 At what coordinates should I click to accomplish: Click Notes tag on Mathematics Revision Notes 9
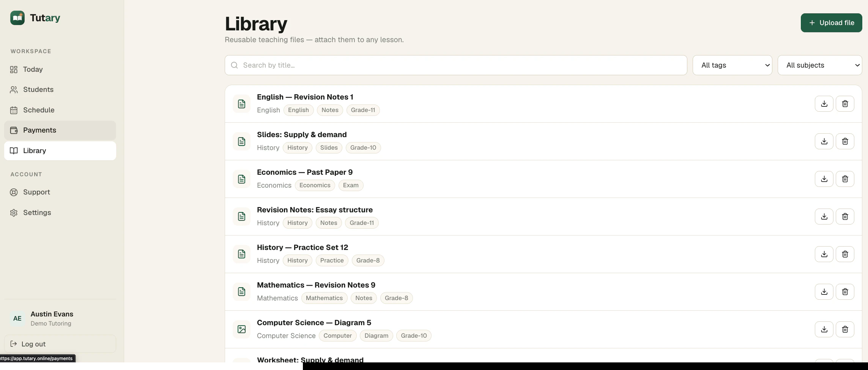point(364,298)
